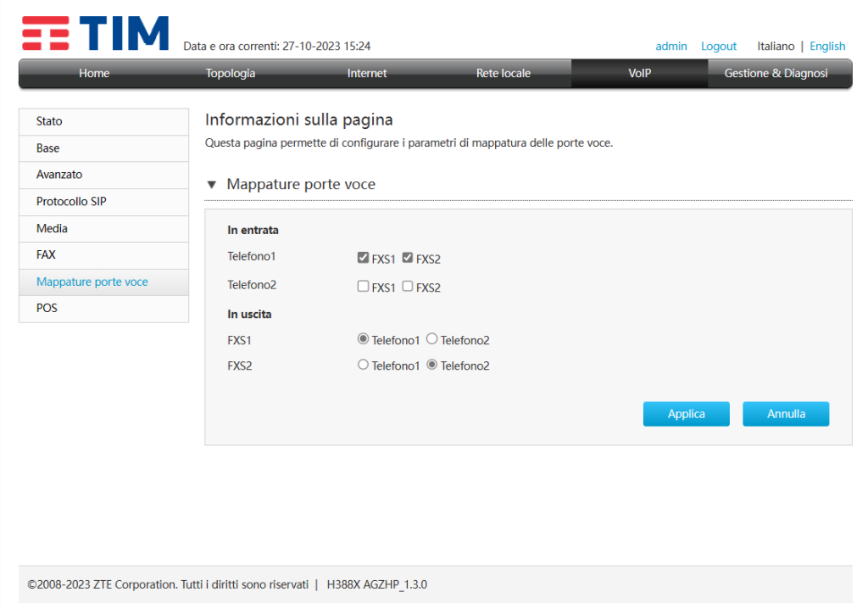Open the Topologia tab

pos(231,73)
